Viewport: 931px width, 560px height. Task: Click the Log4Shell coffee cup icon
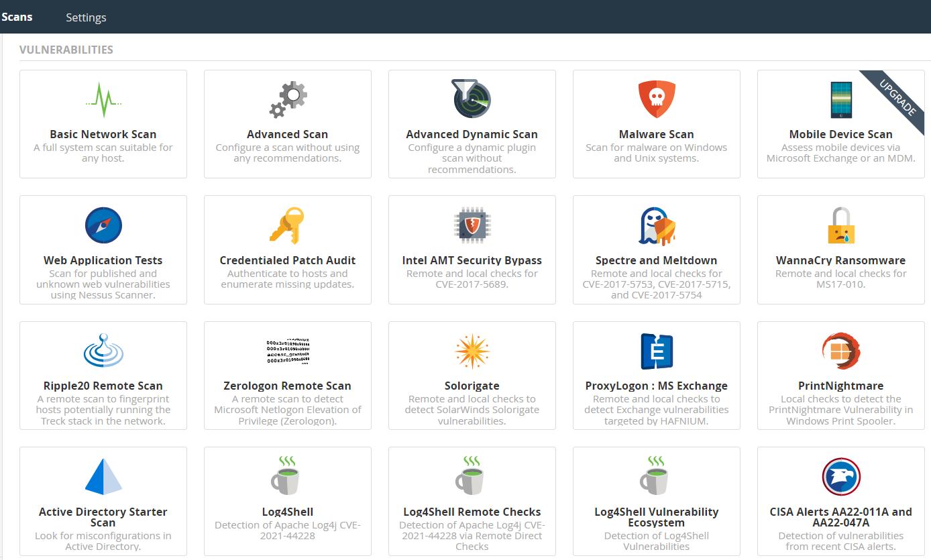tap(286, 475)
